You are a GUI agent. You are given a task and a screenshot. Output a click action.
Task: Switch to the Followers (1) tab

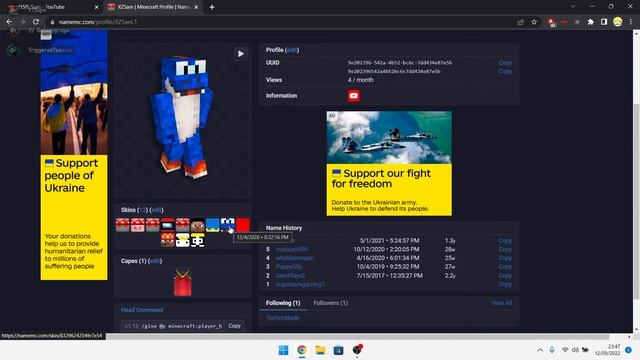tap(331, 303)
